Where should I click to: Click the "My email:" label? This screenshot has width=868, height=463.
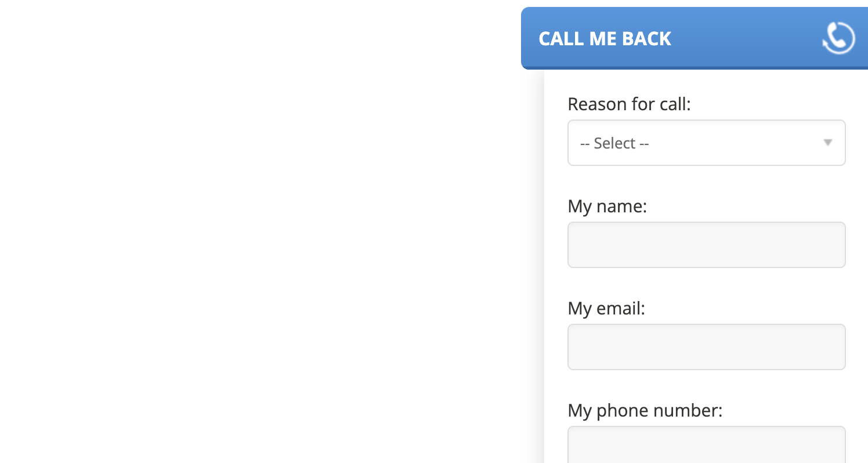click(x=606, y=308)
